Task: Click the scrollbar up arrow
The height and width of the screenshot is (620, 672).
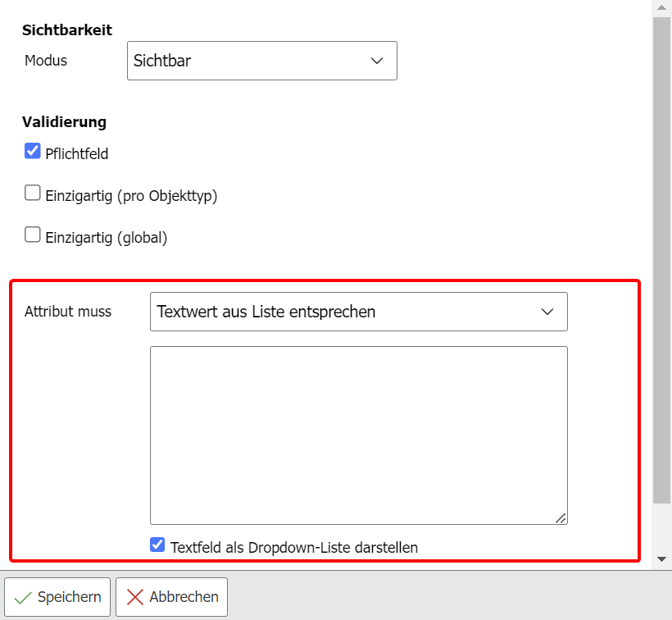Action: pos(662,7)
